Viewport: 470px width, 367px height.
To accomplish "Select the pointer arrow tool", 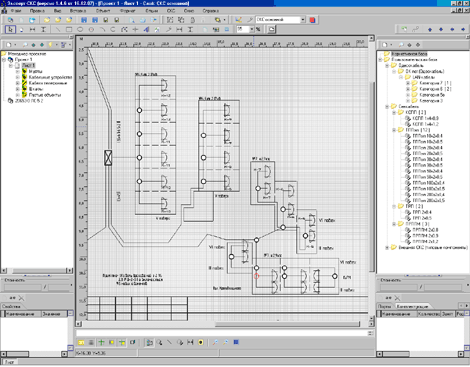I will pos(10,29).
